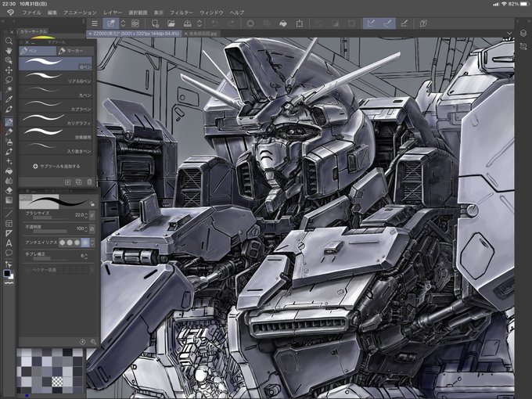The height and width of the screenshot is (399, 532).
Task: Select the Airbrush tool
Action: click(x=9, y=142)
